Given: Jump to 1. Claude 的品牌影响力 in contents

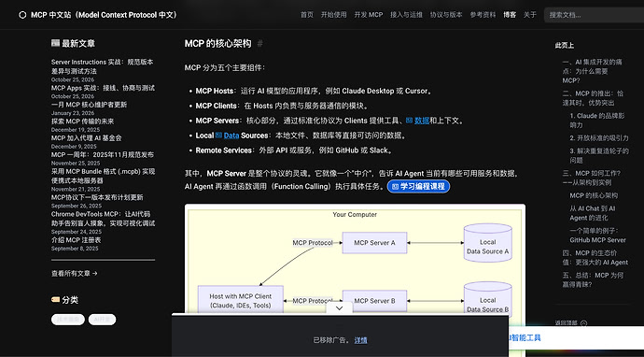Looking at the screenshot, I should click(596, 121).
